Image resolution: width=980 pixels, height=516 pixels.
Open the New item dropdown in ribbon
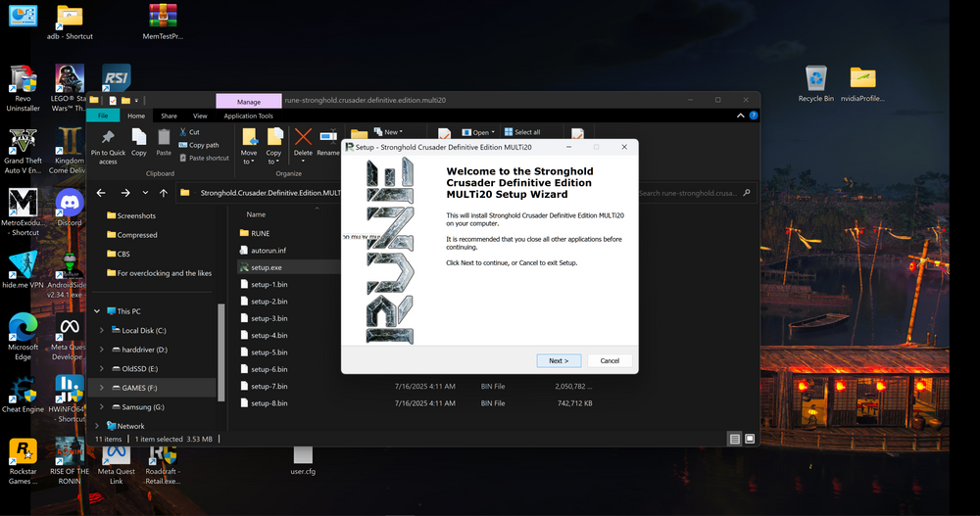[388, 132]
